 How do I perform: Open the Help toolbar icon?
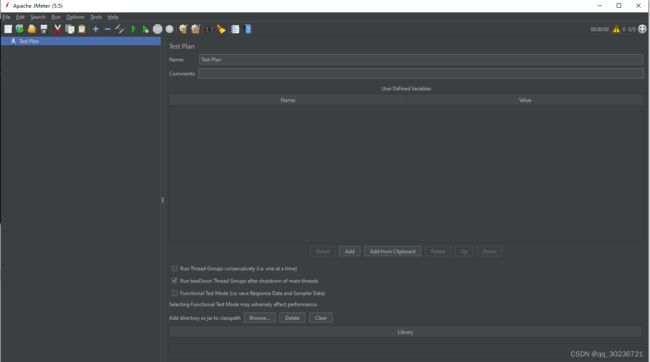[x=248, y=29]
